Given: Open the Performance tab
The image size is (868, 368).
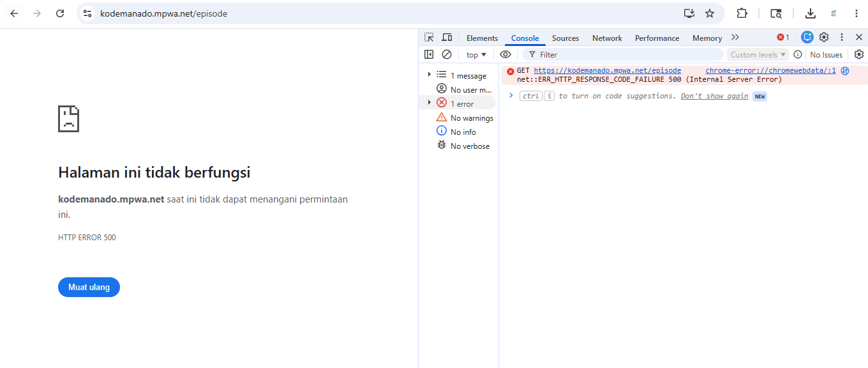Looking at the screenshot, I should [x=657, y=38].
